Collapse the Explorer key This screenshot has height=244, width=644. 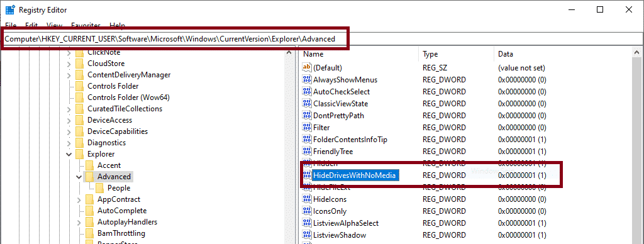(x=69, y=154)
